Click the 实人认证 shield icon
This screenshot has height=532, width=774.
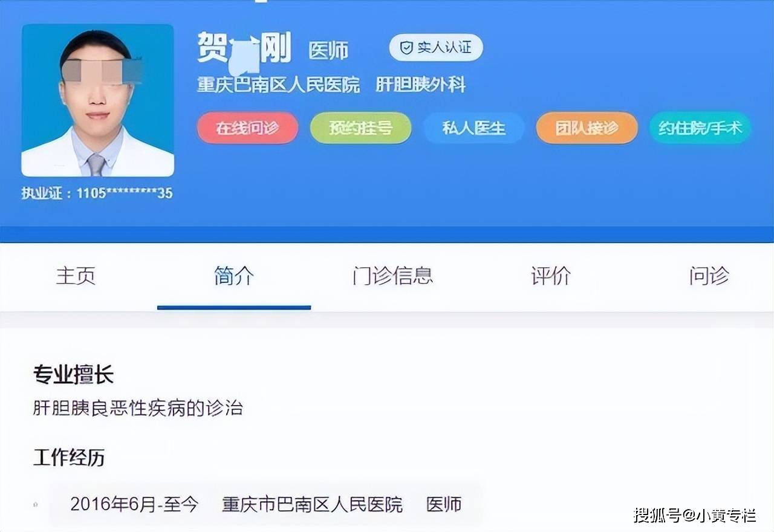click(x=407, y=47)
